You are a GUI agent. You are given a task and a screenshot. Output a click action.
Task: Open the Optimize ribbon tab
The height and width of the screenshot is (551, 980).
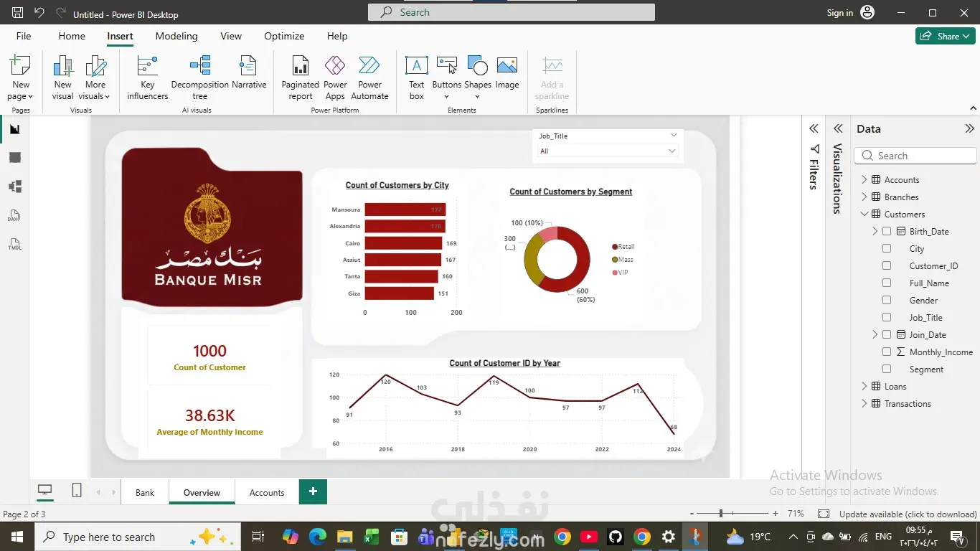click(284, 36)
